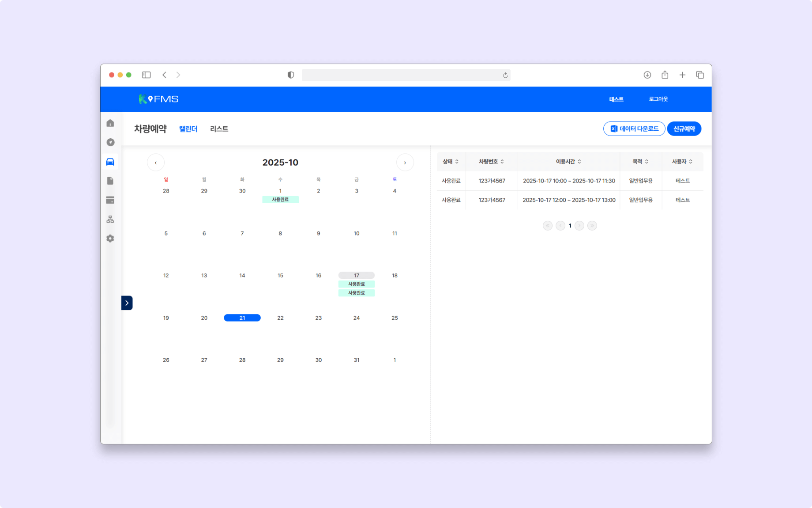
Task: Open the Home sidebar icon
Action: 110,123
